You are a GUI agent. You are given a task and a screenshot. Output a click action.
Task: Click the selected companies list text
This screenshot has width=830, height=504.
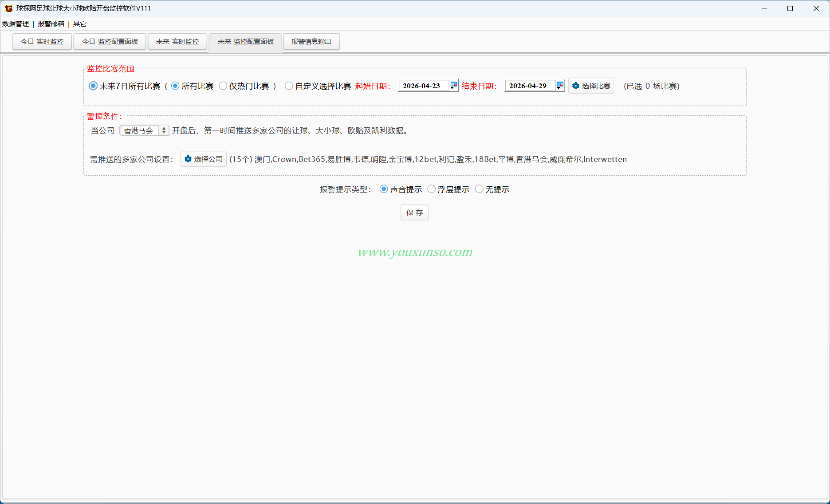[x=428, y=159]
